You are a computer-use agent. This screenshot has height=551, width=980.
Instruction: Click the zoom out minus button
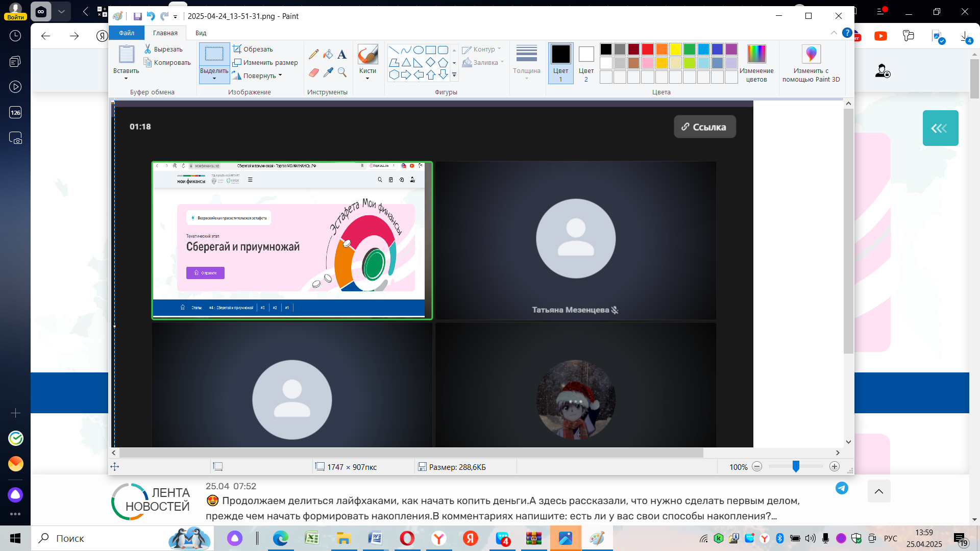tap(757, 466)
